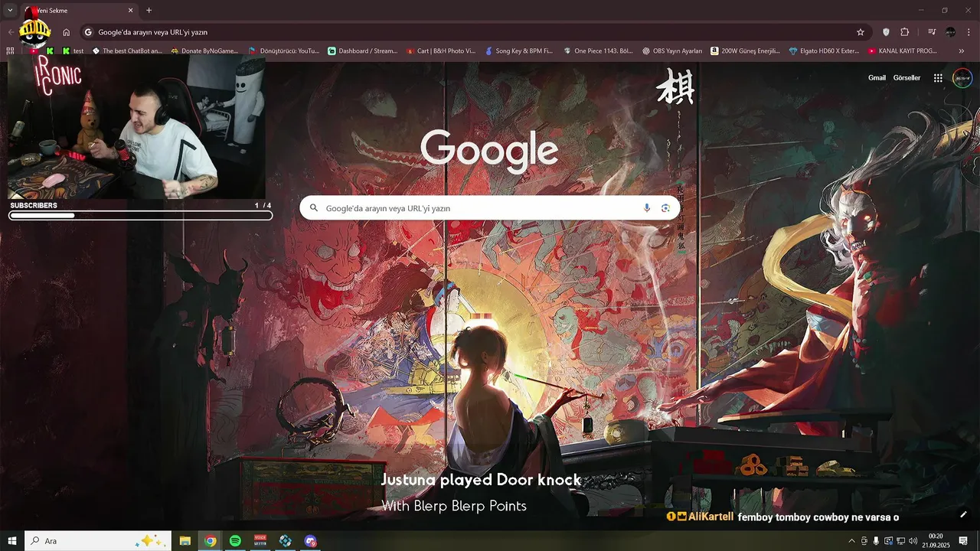Open 'Donate ByNoGame...' bookmark
Viewport: 980px width, 551px height.
coord(204,51)
